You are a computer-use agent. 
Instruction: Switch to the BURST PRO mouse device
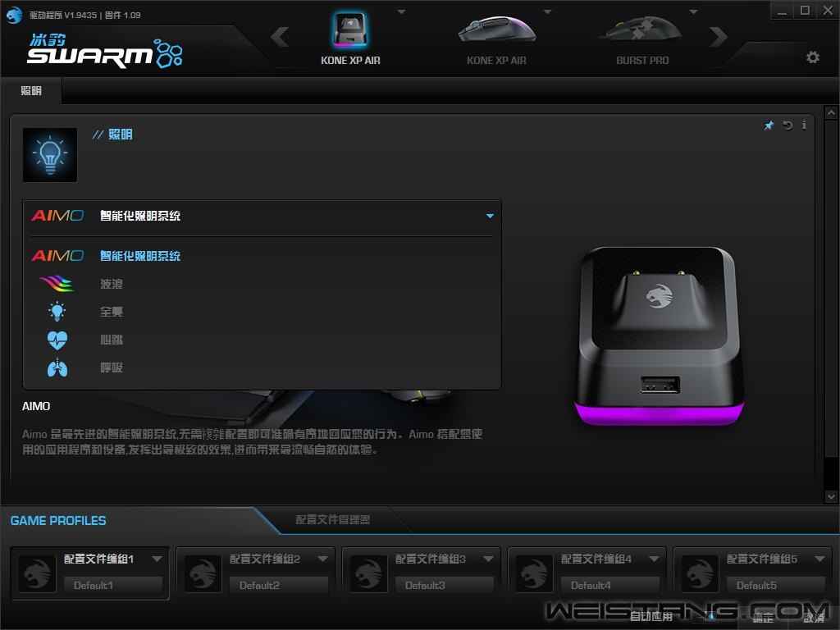click(642, 39)
